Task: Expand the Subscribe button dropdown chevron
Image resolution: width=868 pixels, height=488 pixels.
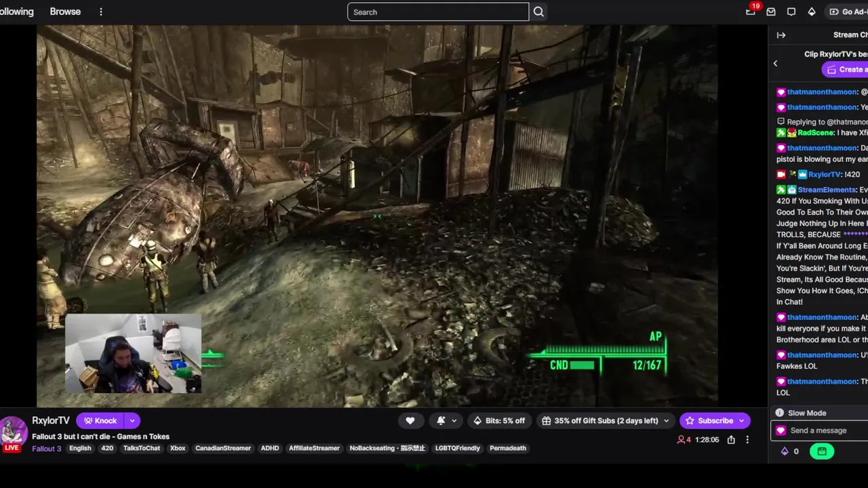Action: pyautogui.click(x=742, y=421)
